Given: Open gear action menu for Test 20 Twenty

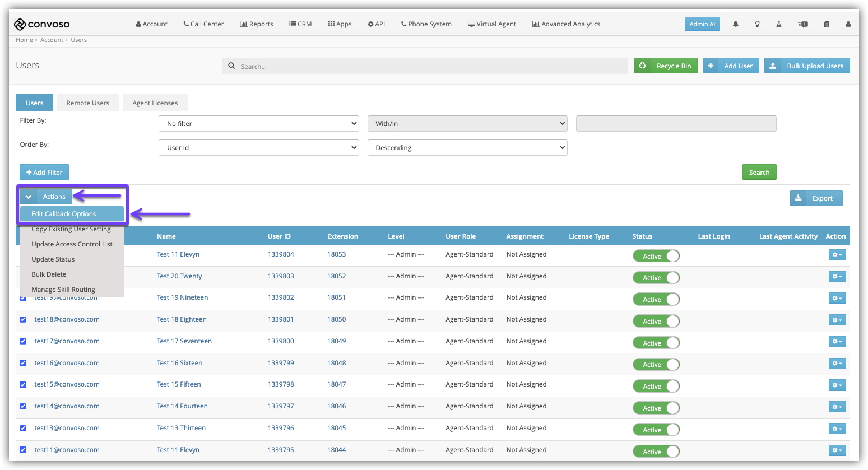Looking at the screenshot, I should click(837, 277).
